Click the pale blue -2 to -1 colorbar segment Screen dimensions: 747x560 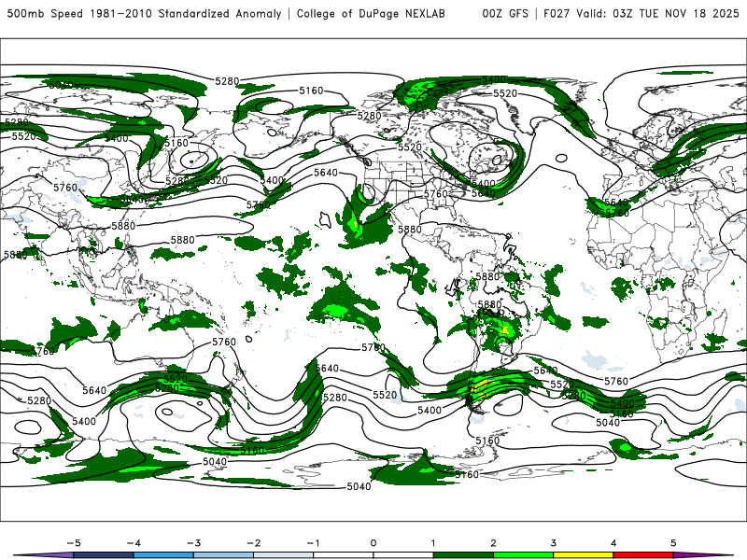pyautogui.click(x=284, y=555)
